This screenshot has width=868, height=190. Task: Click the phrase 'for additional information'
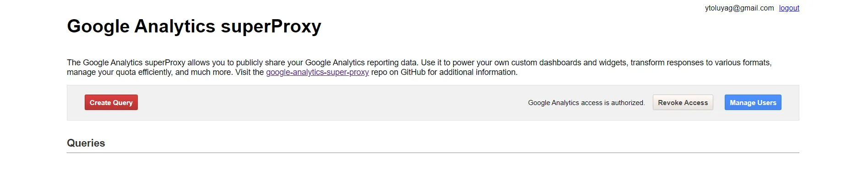(472, 72)
